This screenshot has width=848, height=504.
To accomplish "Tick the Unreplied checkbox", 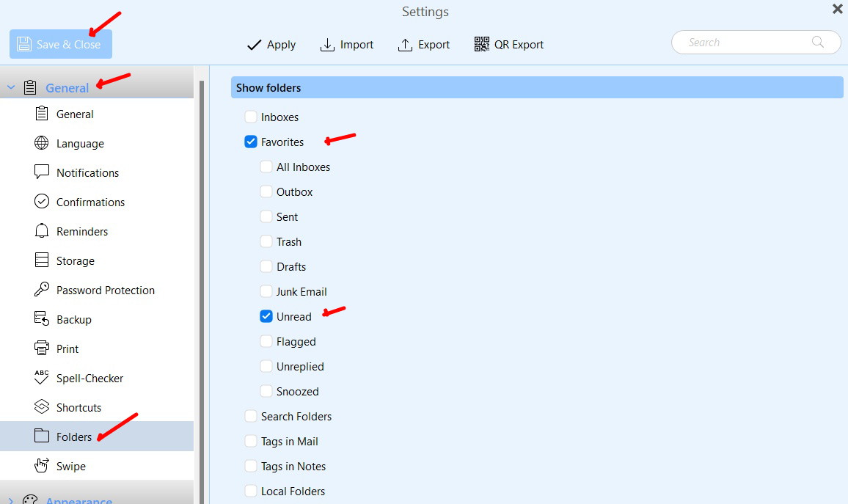I will (266, 366).
